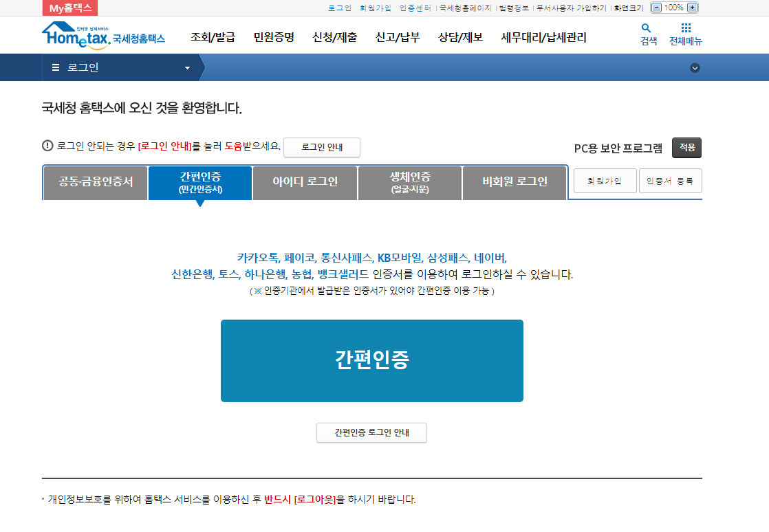
Task: Click the 인증서 등록 button
Action: tap(670, 180)
